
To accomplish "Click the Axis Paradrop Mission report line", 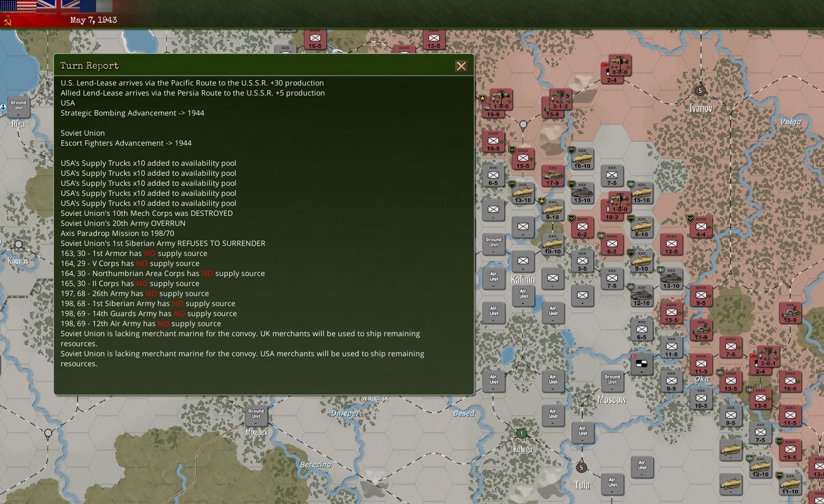I will click(x=117, y=233).
